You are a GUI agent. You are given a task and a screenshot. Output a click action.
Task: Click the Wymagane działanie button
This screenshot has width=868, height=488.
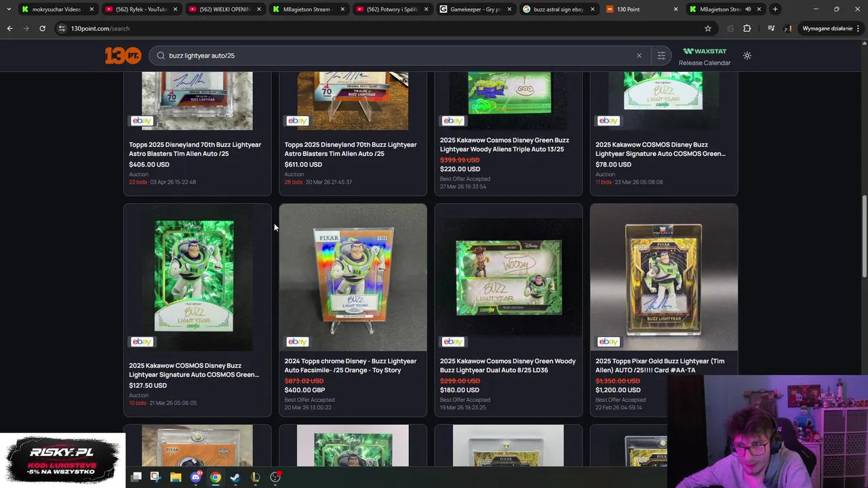831,28
